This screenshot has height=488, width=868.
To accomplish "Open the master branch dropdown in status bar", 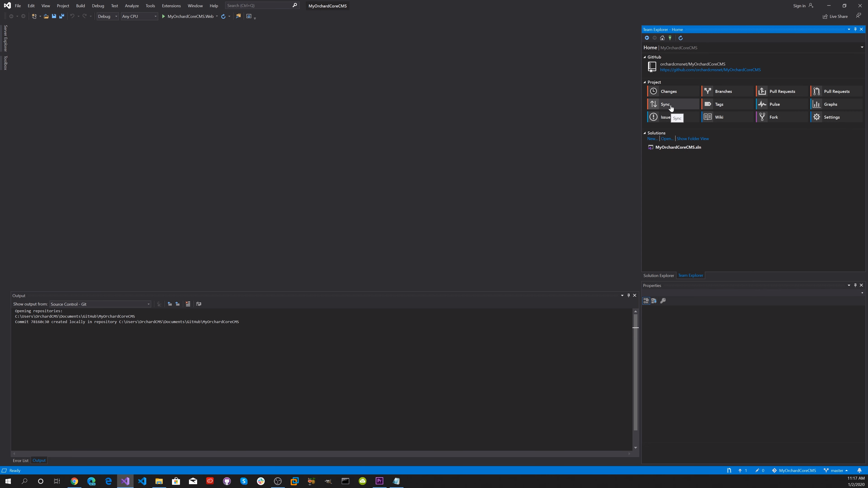I will point(836,470).
